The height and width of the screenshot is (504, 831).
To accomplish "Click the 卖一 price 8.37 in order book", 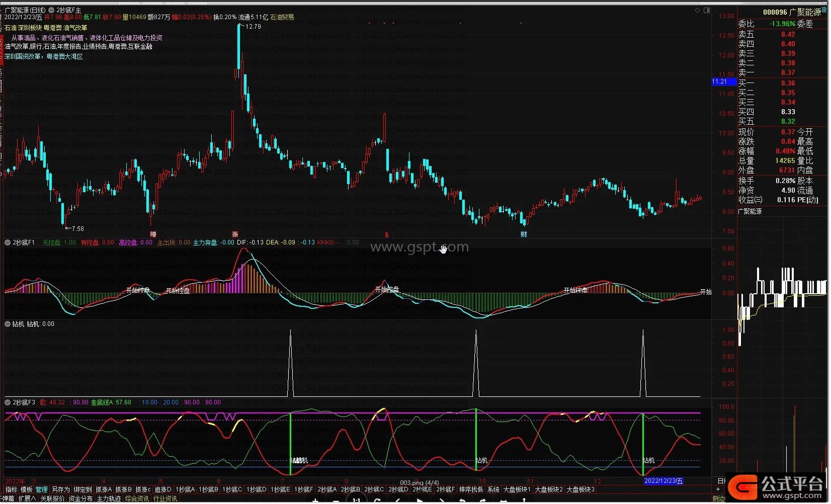I will pos(788,73).
